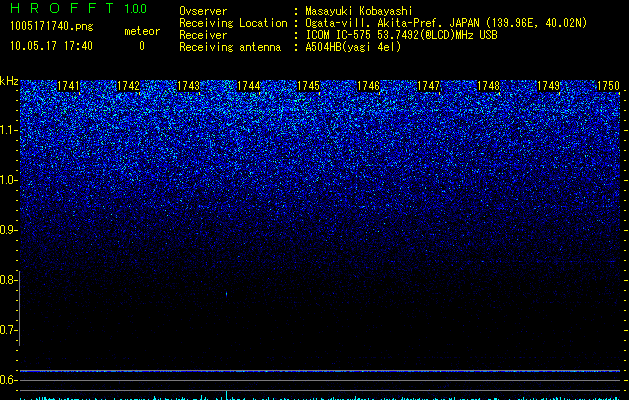Click the small echo spot near 0.77 kHz
Viewport: 629px width, 400px height.
tap(227, 294)
